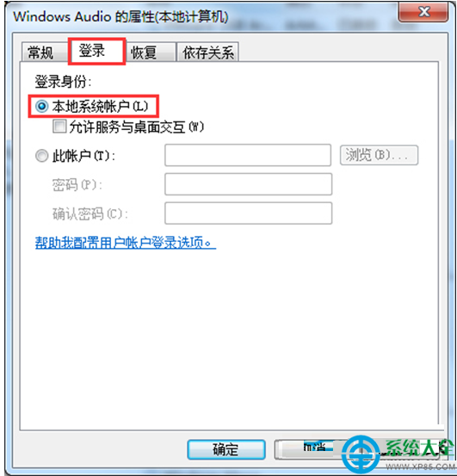Go to the 依存关系 tab
457x476 pixels.
coord(208,53)
